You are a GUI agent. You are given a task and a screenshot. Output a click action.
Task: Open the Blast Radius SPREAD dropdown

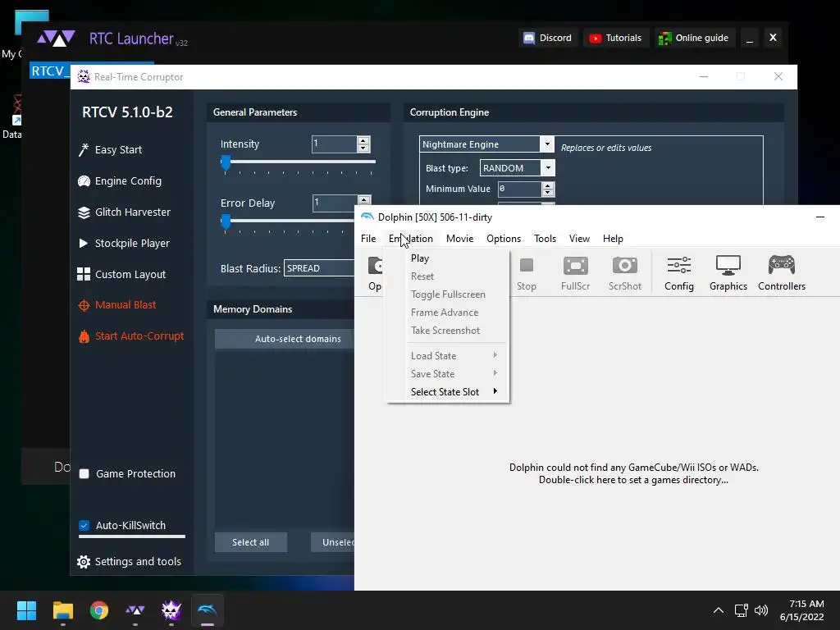(319, 268)
